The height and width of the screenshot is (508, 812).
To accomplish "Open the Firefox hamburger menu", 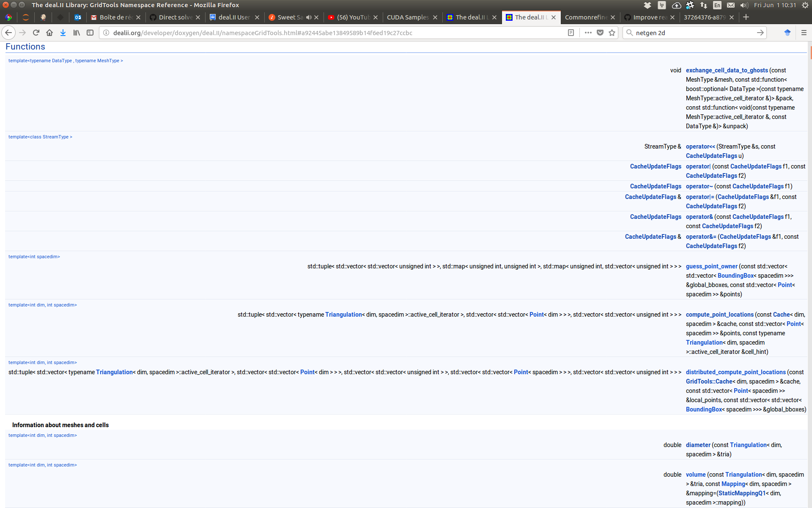I will [x=805, y=33].
